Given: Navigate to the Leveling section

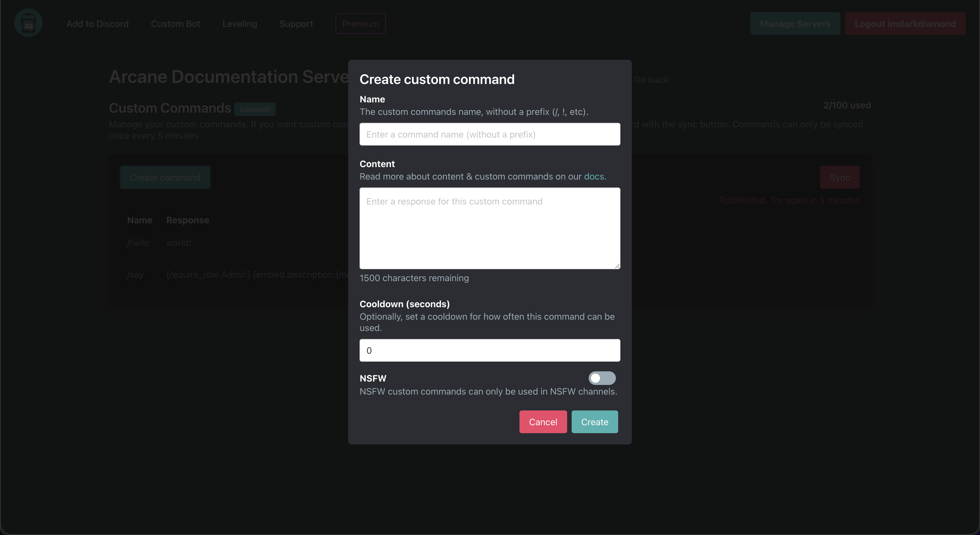Looking at the screenshot, I should tap(240, 23).
